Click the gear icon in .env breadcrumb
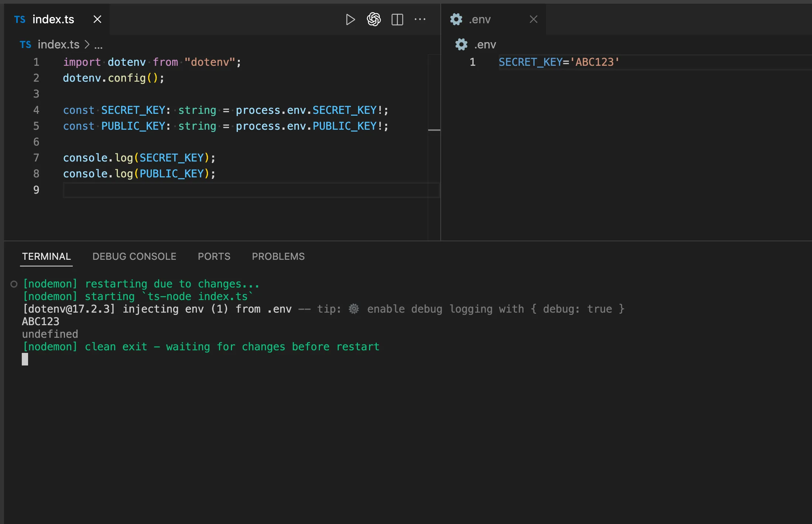 (461, 45)
